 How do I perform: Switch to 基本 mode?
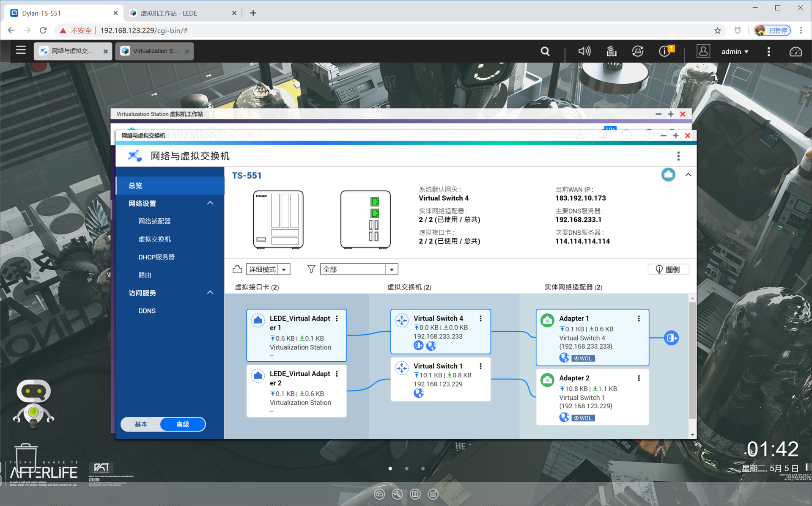click(141, 424)
